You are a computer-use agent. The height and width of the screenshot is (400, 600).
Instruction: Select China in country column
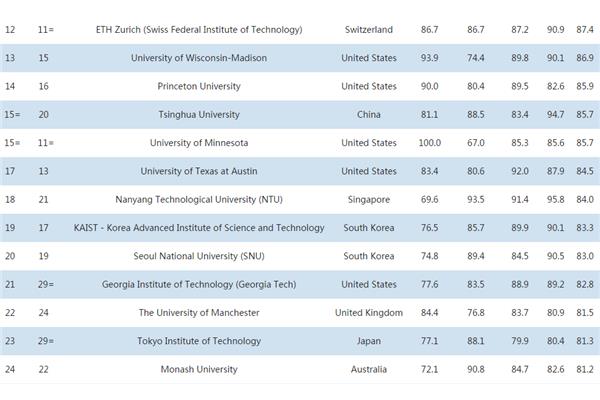[x=369, y=115]
